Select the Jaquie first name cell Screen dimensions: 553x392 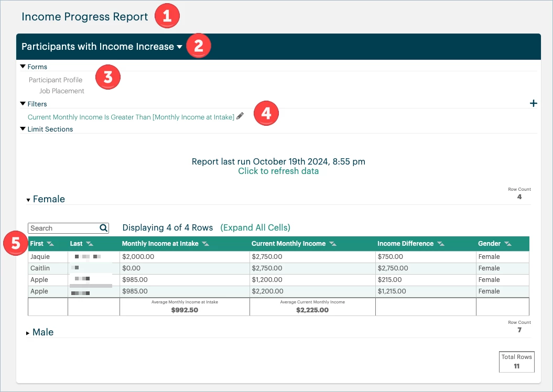point(48,257)
